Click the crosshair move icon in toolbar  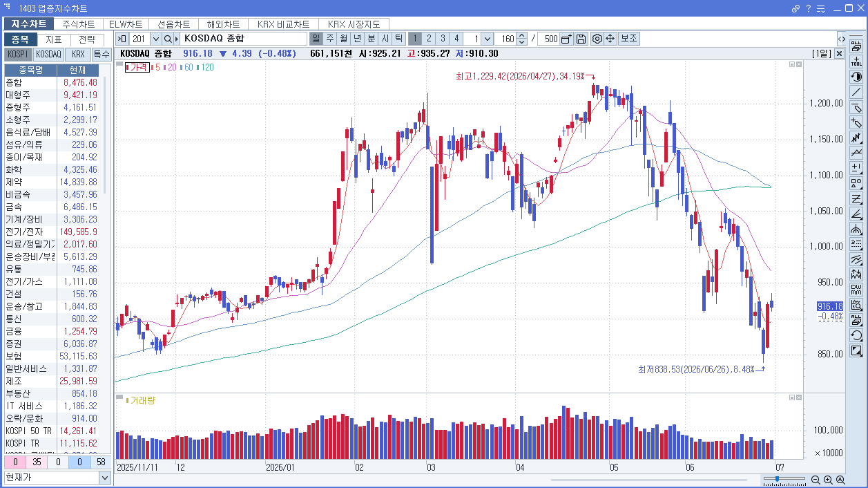(x=610, y=39)
